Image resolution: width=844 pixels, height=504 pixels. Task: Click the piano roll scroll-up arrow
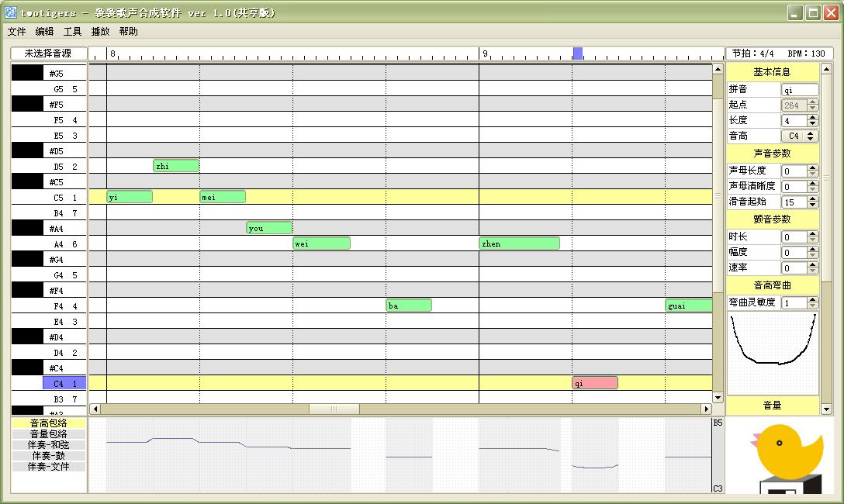pyautogui.click(x=718, y=69)
